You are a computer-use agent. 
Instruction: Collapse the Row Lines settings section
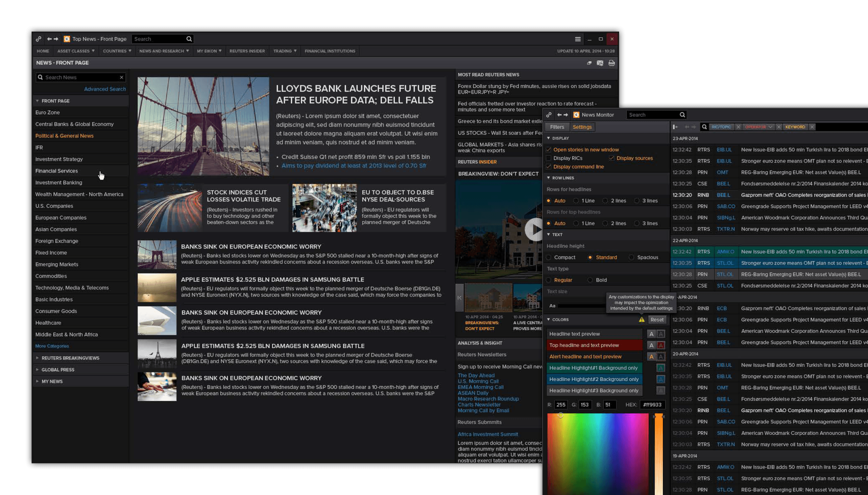tap(548, 178)
